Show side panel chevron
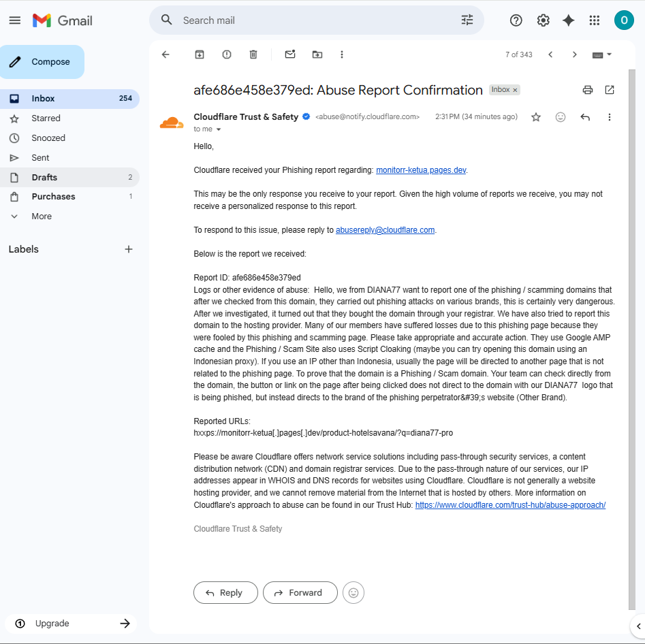 (638, 626)
